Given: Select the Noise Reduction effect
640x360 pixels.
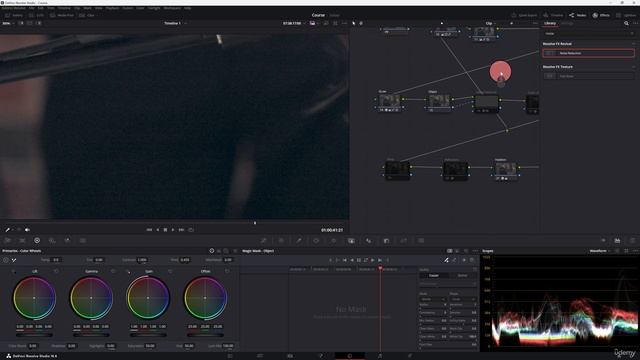Looking at the screenshot, I should tap(589, 53).
